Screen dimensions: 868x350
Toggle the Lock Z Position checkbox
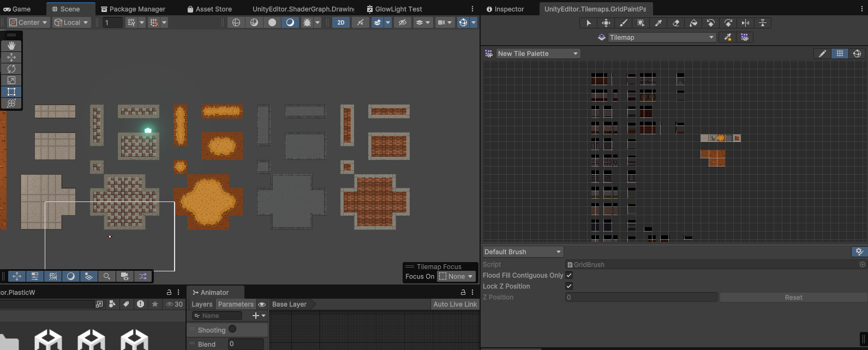pos(569,286)
